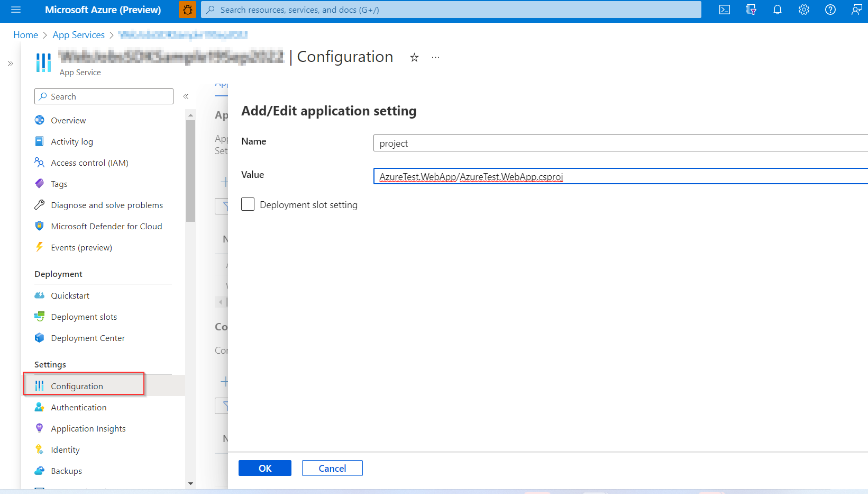
Task: Click the Backups cloud icon
Action: (x=40, y=471)
